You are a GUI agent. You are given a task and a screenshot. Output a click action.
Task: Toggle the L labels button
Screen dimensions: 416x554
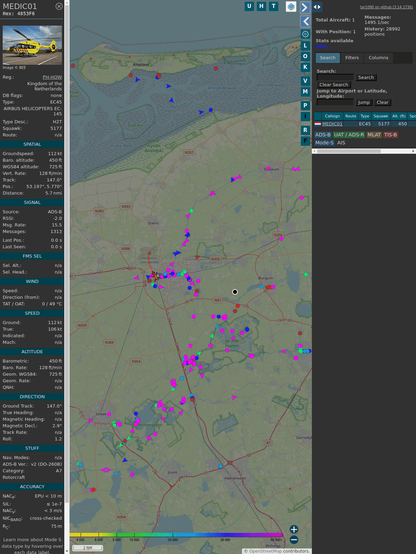305,46
